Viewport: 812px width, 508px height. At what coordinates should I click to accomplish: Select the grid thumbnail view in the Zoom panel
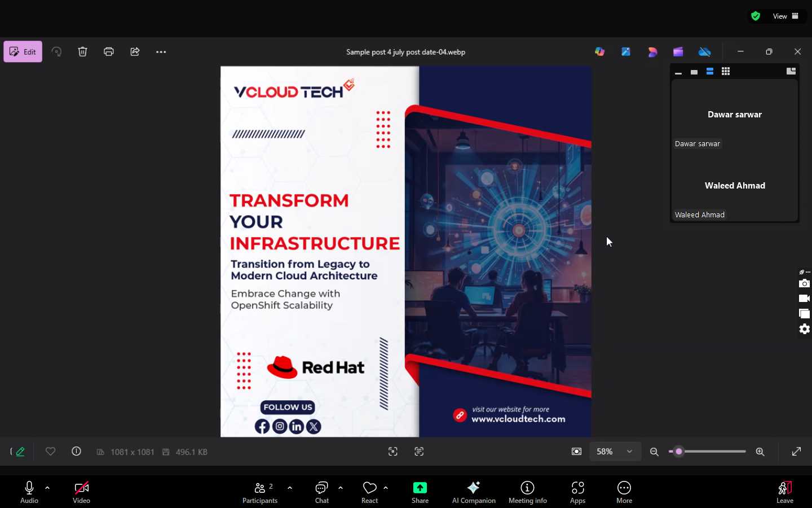[x=726, y=72]
